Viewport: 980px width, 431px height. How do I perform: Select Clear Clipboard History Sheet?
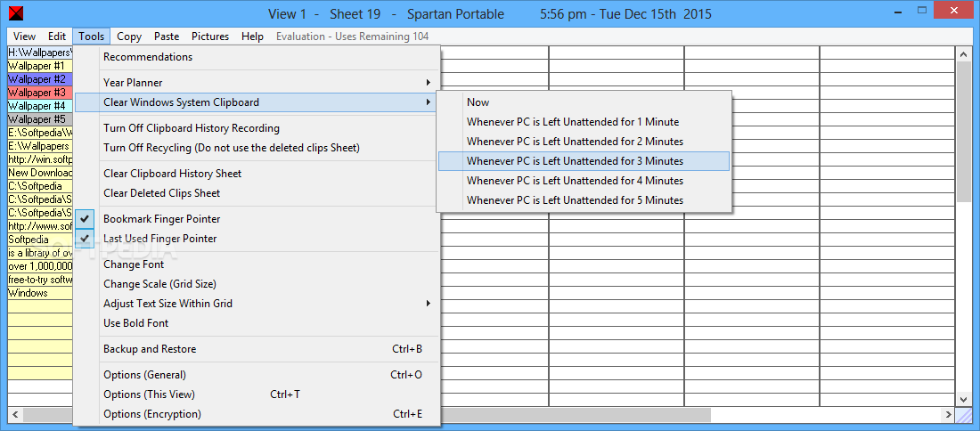click(255, 174)
